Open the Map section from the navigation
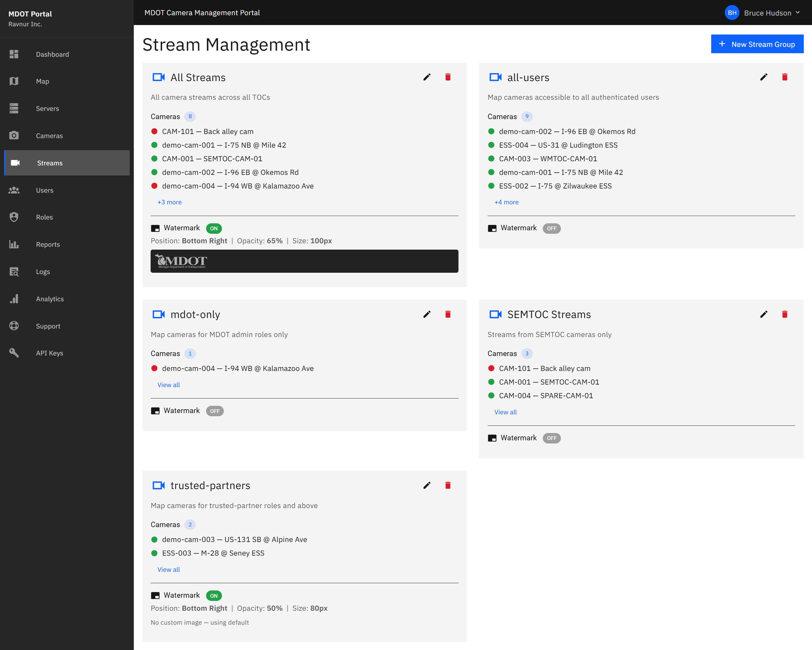This screenshot has width=812, height=650. click(x=42, y=81)
